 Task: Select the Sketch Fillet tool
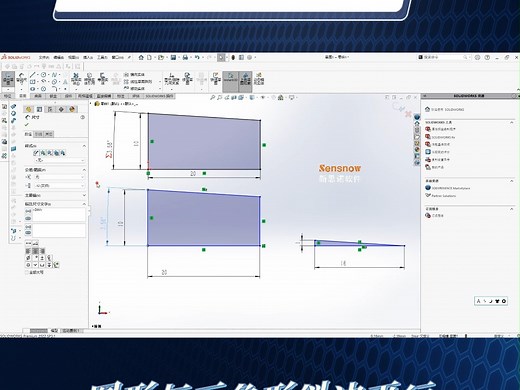54,89
